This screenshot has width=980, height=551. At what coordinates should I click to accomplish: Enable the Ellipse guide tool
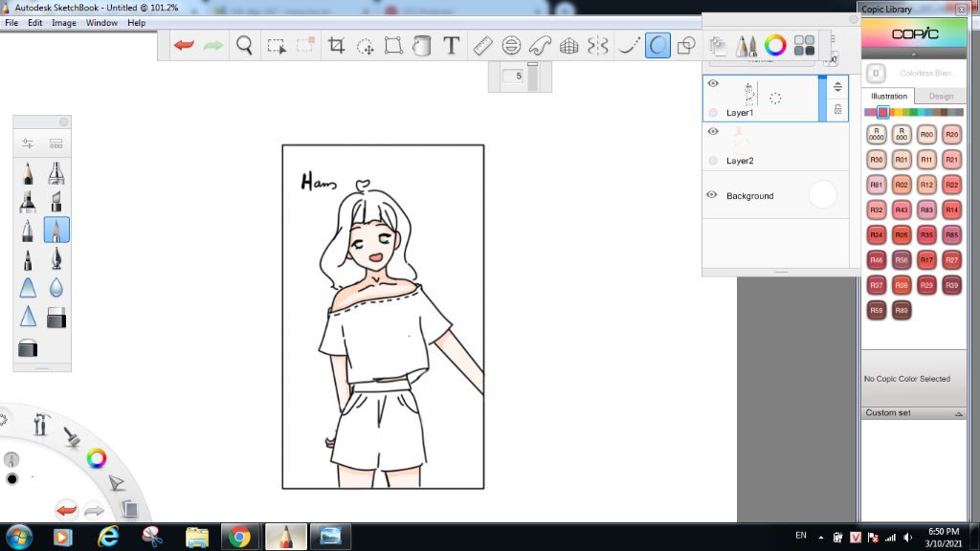pyautogui.click(x=511, y=45)
